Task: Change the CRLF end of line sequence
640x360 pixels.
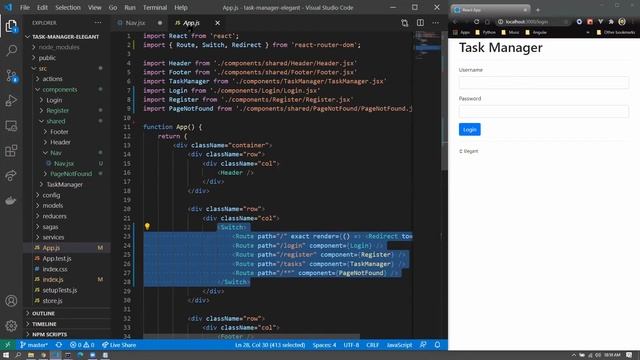Action: pos(372,345)
